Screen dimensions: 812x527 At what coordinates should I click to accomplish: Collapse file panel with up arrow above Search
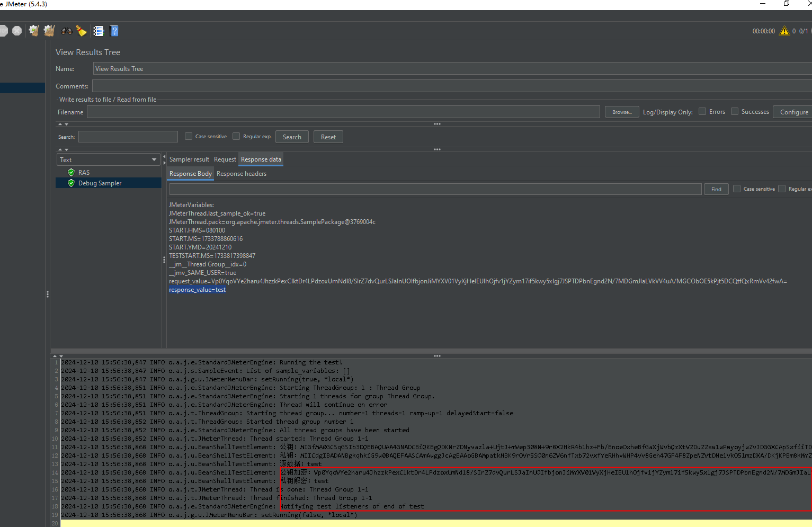click(x=60, y=124)
